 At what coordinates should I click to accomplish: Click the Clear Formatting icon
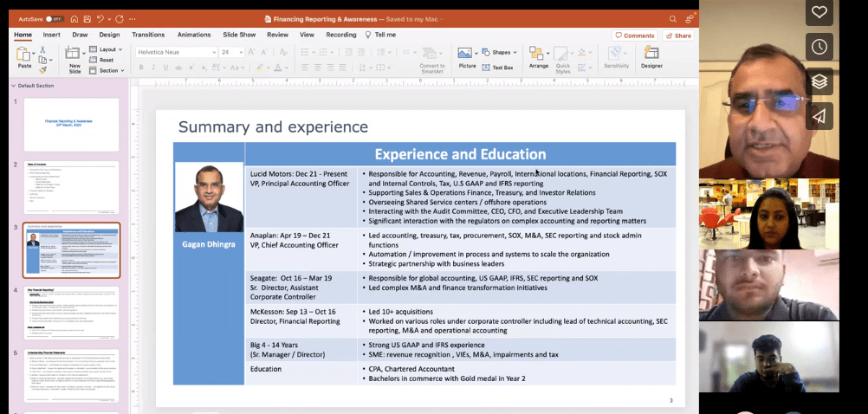click(283, 52)
